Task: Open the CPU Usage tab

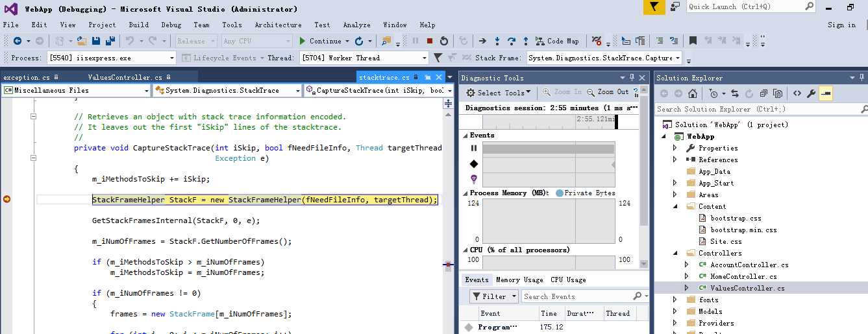Action: pyautogui.click(x=568, y=280)
